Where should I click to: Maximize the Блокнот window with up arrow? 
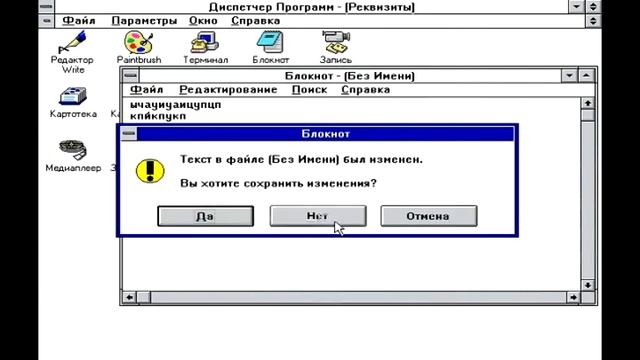(586, 76)
